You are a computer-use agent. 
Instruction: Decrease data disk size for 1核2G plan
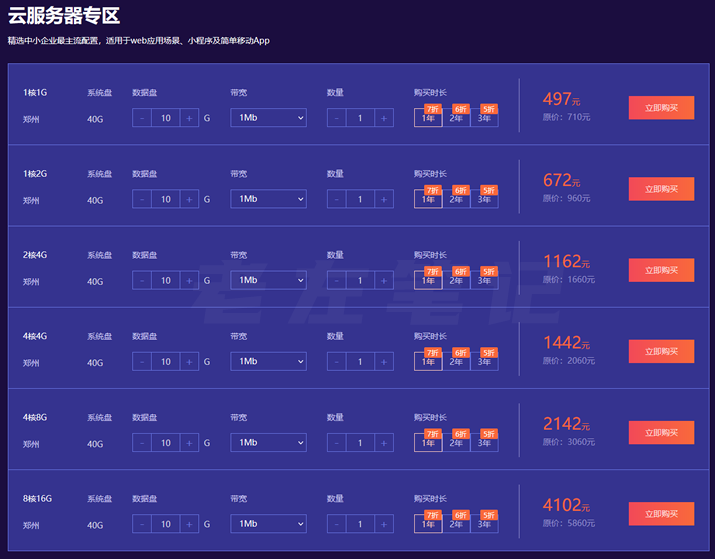coord(142,199)
